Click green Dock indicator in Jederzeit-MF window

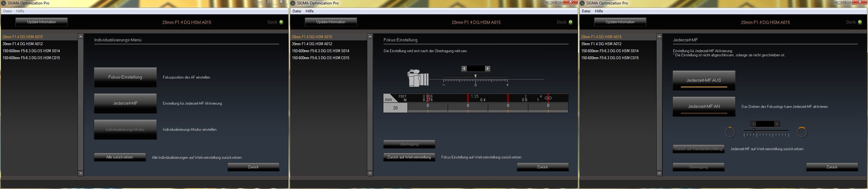click(860, 22)
